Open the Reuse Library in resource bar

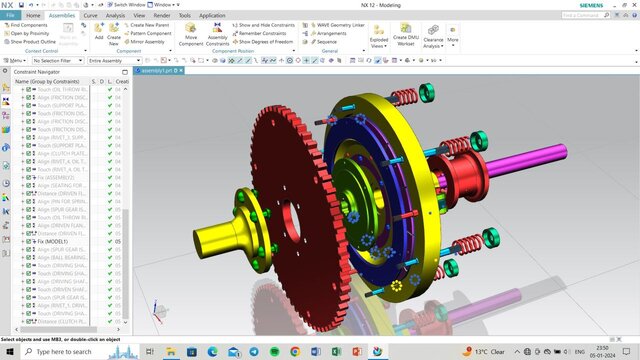6,130
